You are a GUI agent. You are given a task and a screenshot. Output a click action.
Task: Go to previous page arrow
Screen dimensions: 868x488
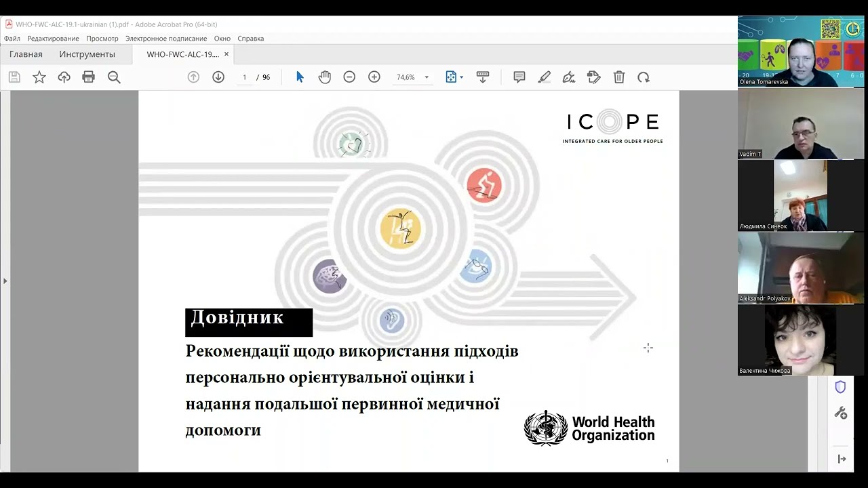(x=193, y=77)
